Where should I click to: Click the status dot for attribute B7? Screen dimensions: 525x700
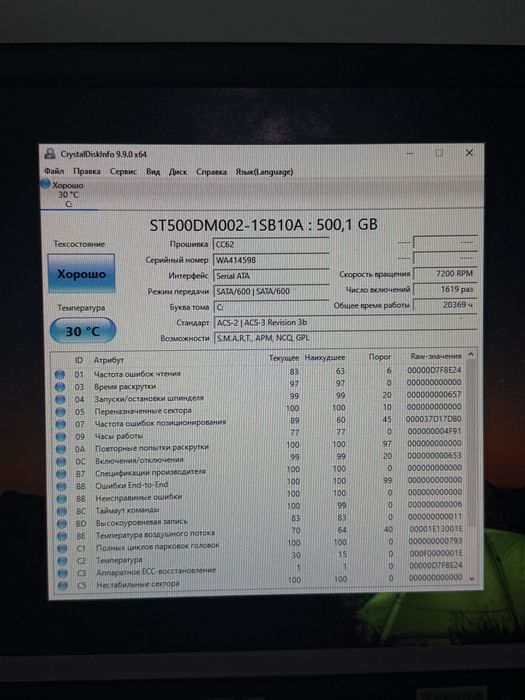[x=62, y=474]
